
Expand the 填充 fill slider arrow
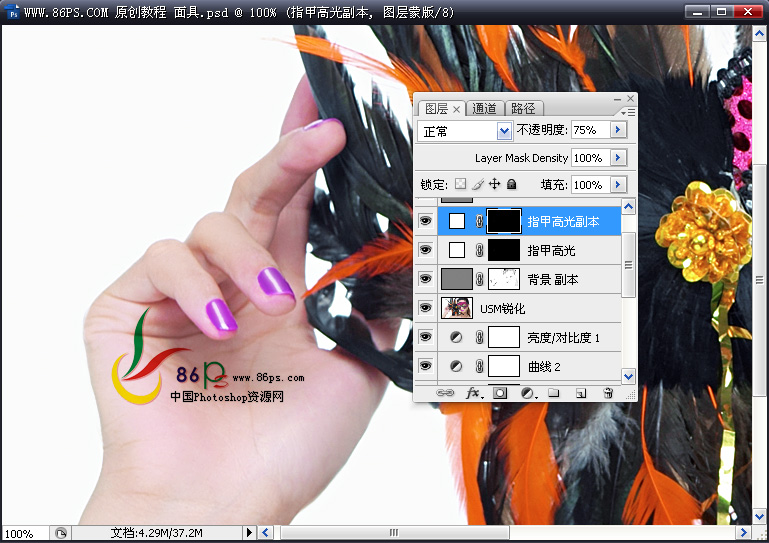pyautogui.click(x=618, y=184)
